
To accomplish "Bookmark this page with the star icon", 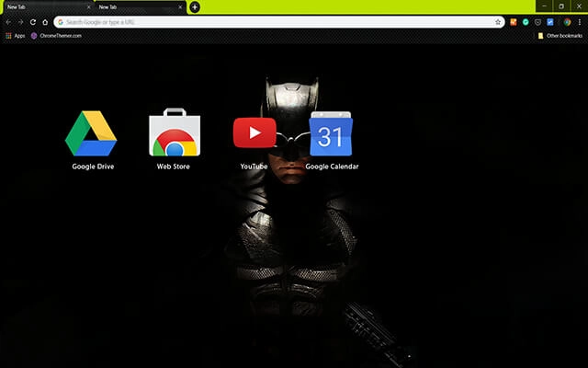I will [x=498, y=22].
